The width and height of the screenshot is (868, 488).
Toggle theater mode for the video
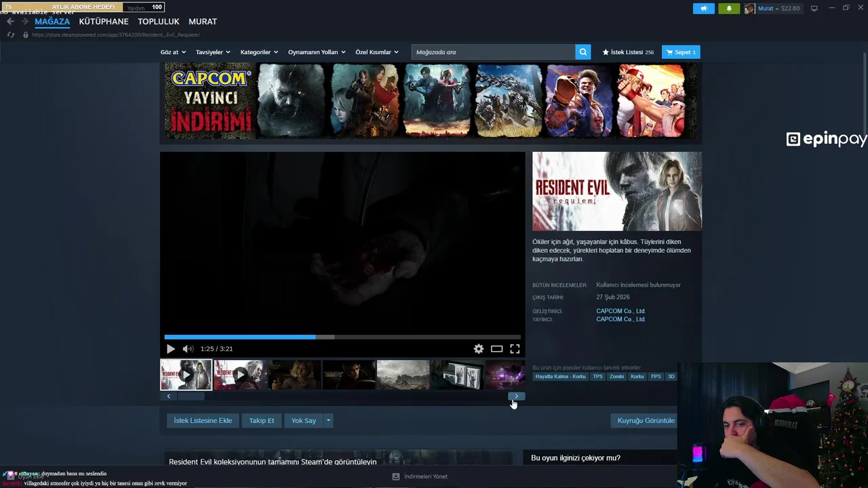tap(496, 349)
